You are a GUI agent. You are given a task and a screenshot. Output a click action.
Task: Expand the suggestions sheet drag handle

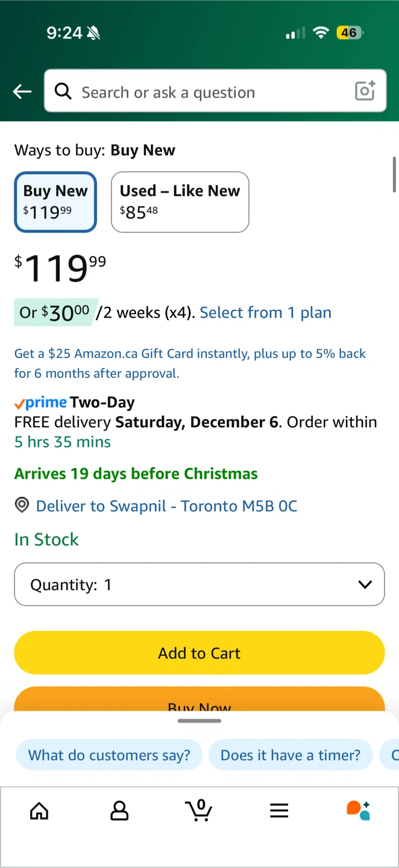point(199,721)
